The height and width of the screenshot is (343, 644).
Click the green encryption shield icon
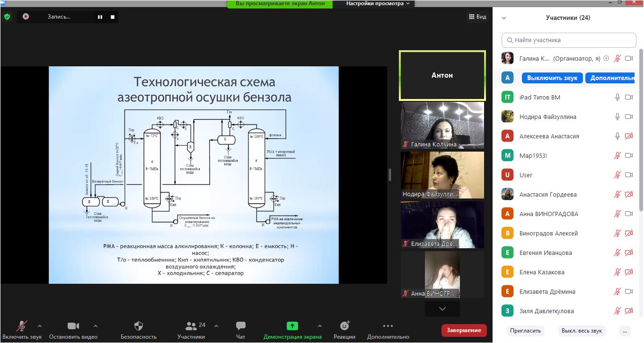(7, 17)
